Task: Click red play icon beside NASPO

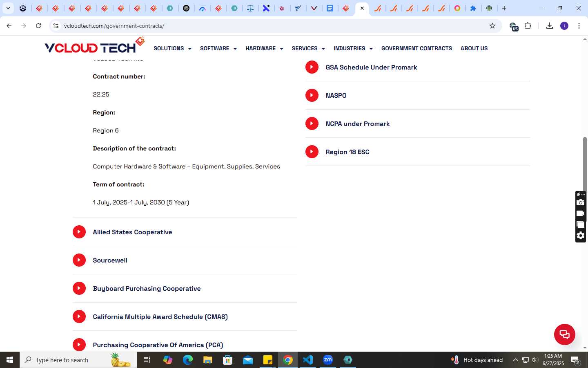Action: pos(312,95)
